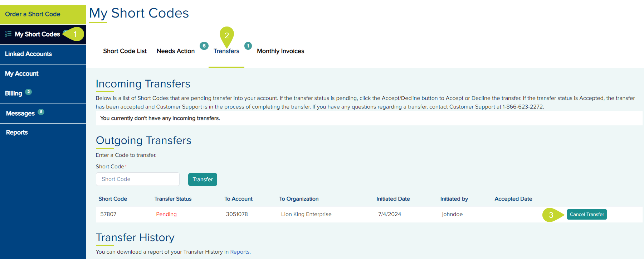Go to My Account page

tap(21, 74)
